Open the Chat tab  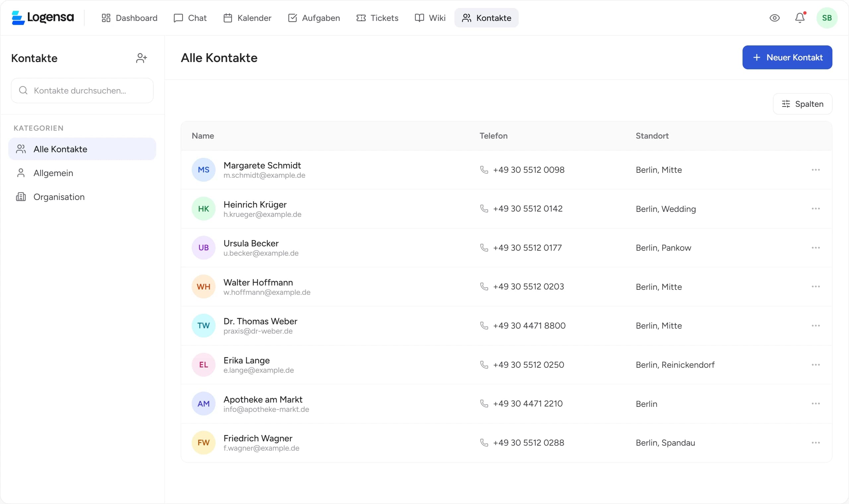[x=190, y=18]
